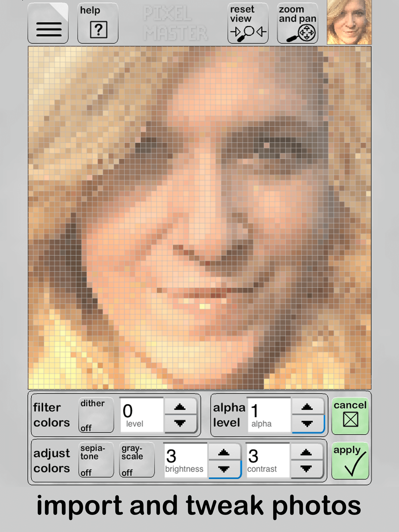
Task: Decrease the contrast value
Action: tap(306, 469)
